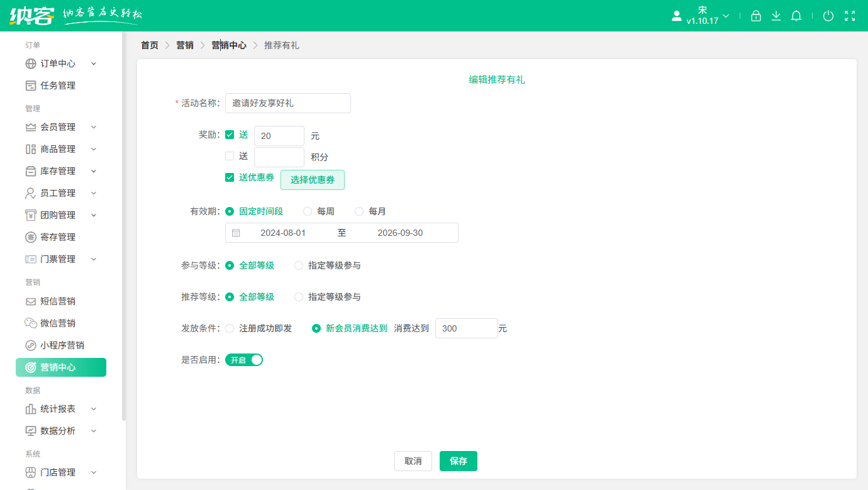Click the power/logout icon
Viewport: 868px width, 490px height.
tap(828, 16)
